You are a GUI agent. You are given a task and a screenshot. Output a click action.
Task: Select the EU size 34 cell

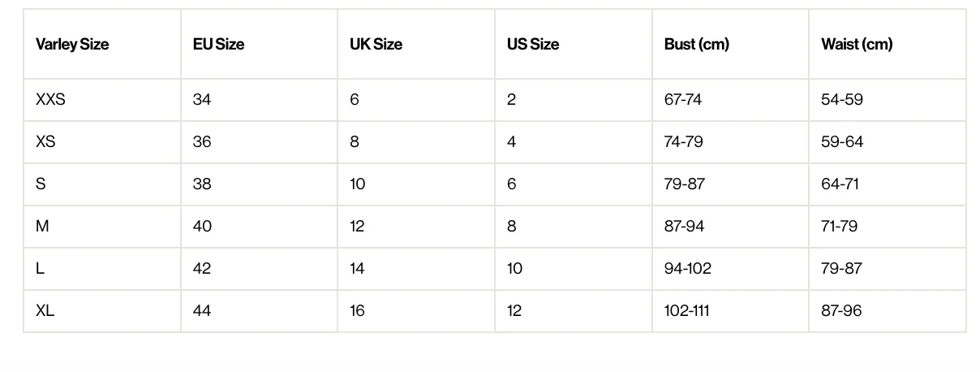point(260,100)
